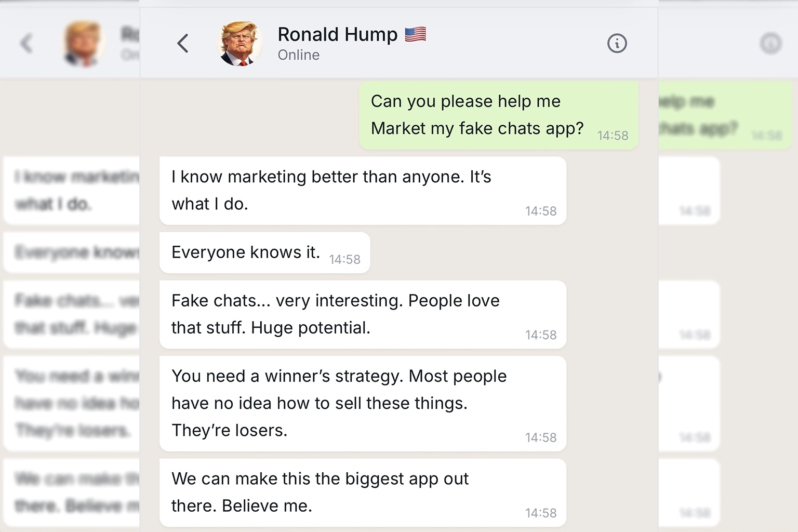Screen dimensions: 798x532
Task: Select the 'Everyone knows it.' message bubble
Action: [x=264, y=252]
